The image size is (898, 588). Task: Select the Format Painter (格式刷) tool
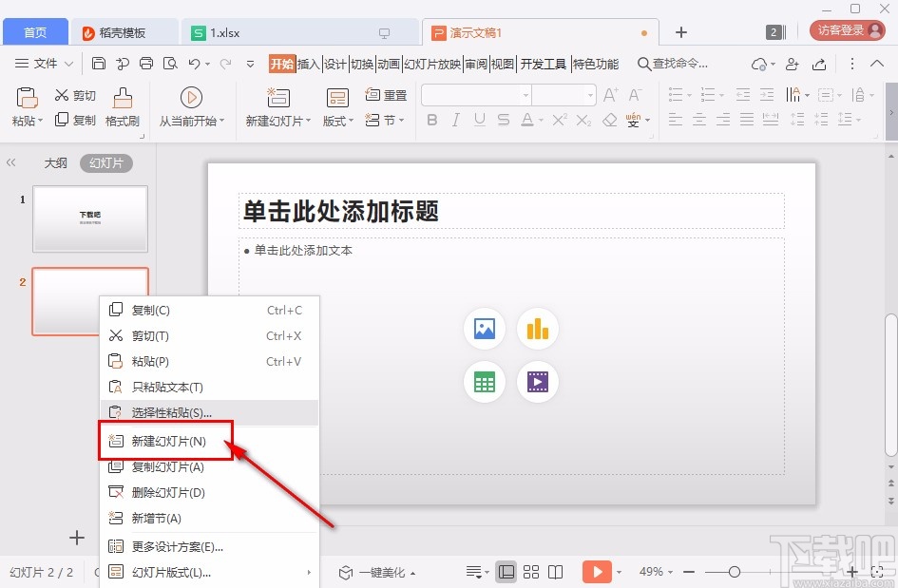[121, 106]
